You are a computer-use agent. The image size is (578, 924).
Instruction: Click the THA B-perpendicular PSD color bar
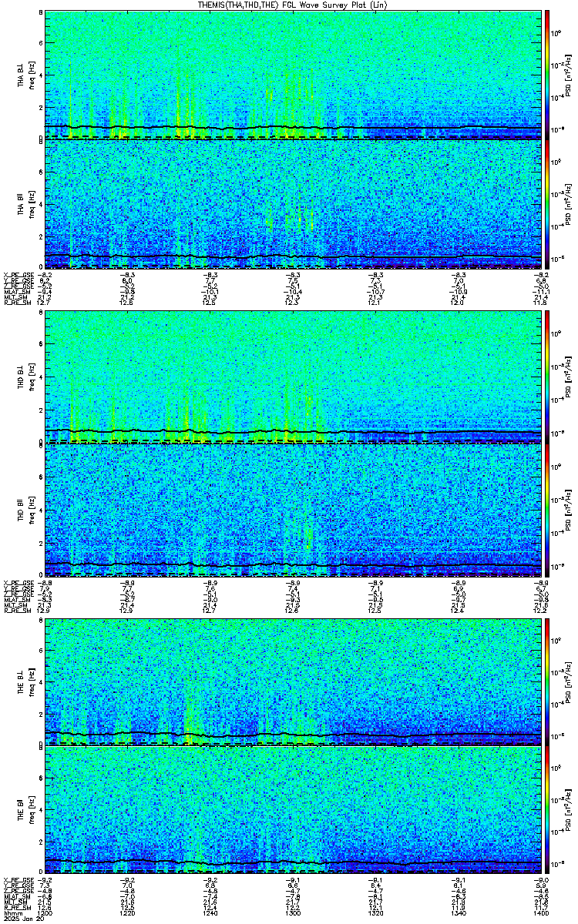coord(548,75)
